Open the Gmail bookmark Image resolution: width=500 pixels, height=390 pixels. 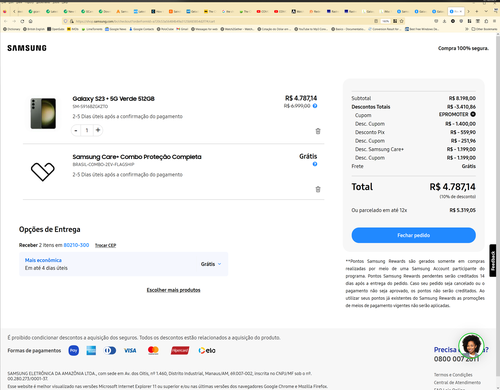tap(182, 29)
